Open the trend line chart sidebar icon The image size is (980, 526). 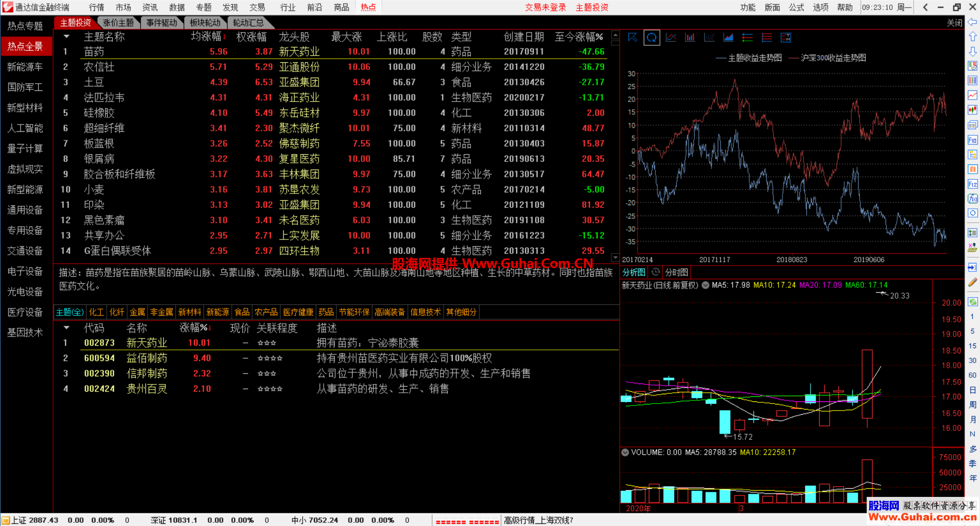tap(972, 95)
